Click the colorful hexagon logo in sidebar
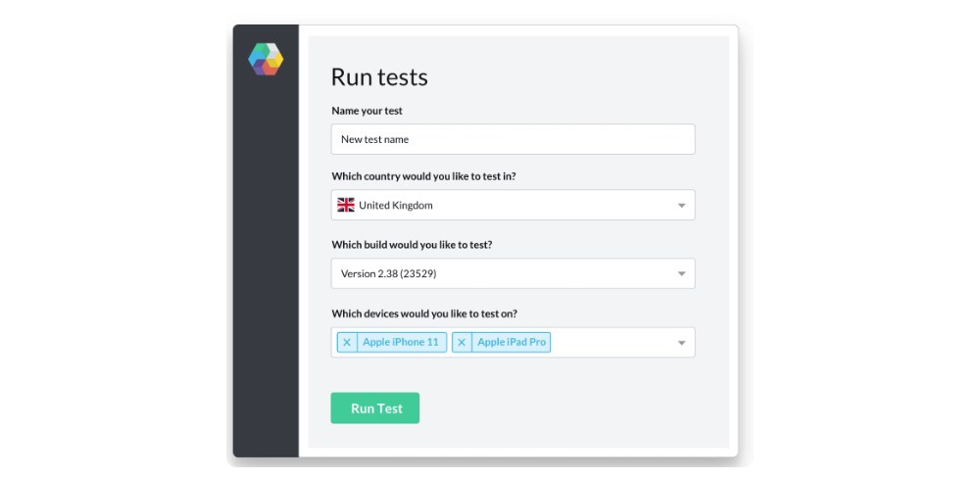980x480 pixels. pos(266,59)
